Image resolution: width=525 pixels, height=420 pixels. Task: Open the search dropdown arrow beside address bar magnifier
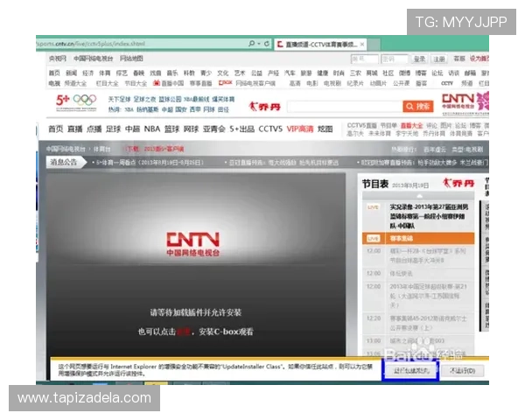pos(259,44)
